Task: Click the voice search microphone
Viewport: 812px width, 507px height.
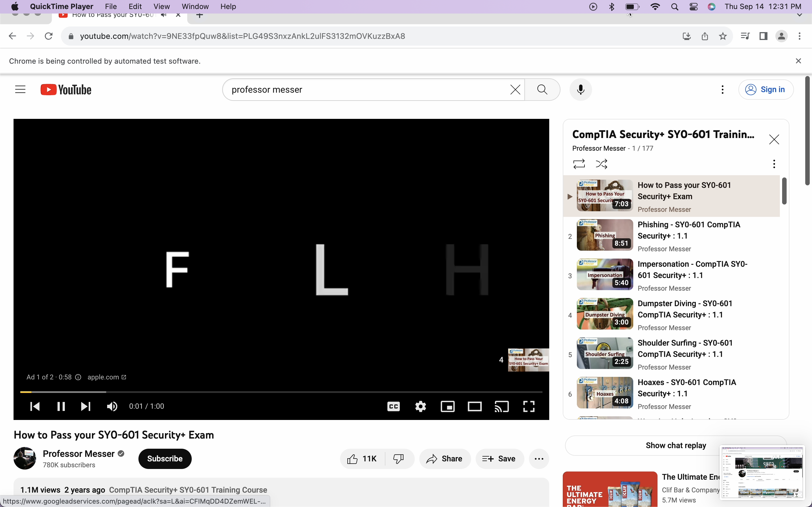Action: coord(581,90)
